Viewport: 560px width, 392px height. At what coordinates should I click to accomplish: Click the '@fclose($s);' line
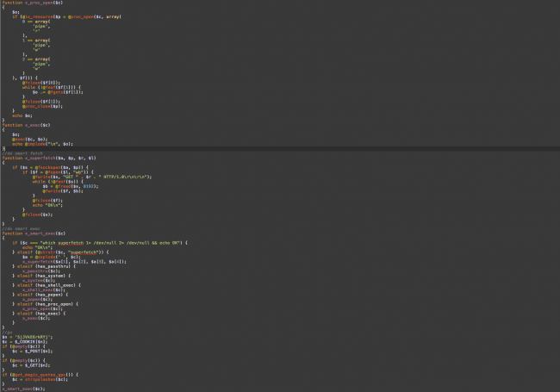[38, 215]
